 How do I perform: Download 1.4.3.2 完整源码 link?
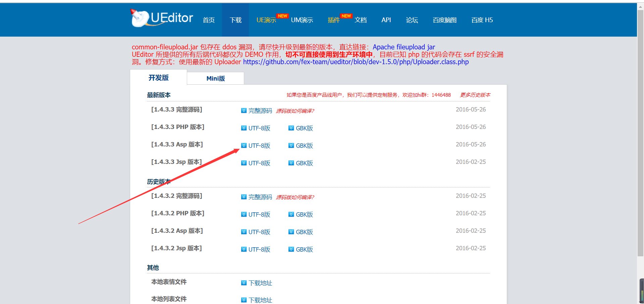point(260,197)
